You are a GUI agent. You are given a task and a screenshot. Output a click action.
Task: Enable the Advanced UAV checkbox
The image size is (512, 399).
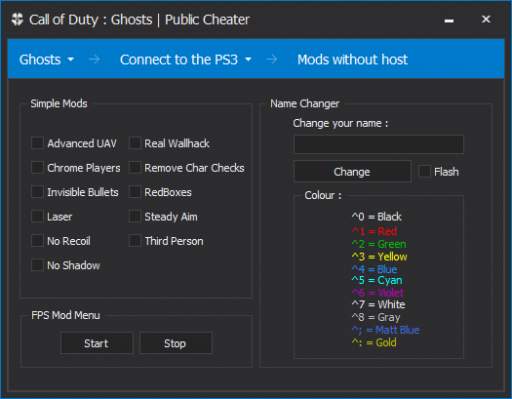pyautogui.click(x=37, y=143)
